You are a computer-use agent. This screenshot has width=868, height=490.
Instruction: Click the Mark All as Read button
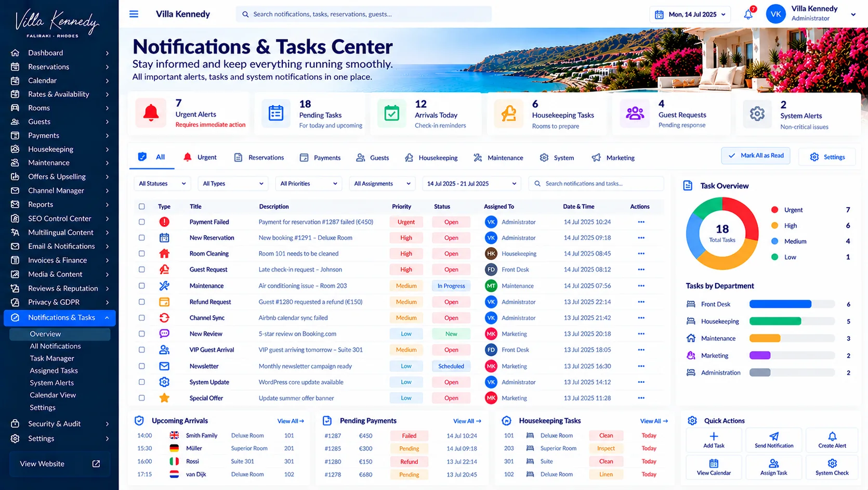click(x=756, y=156)
